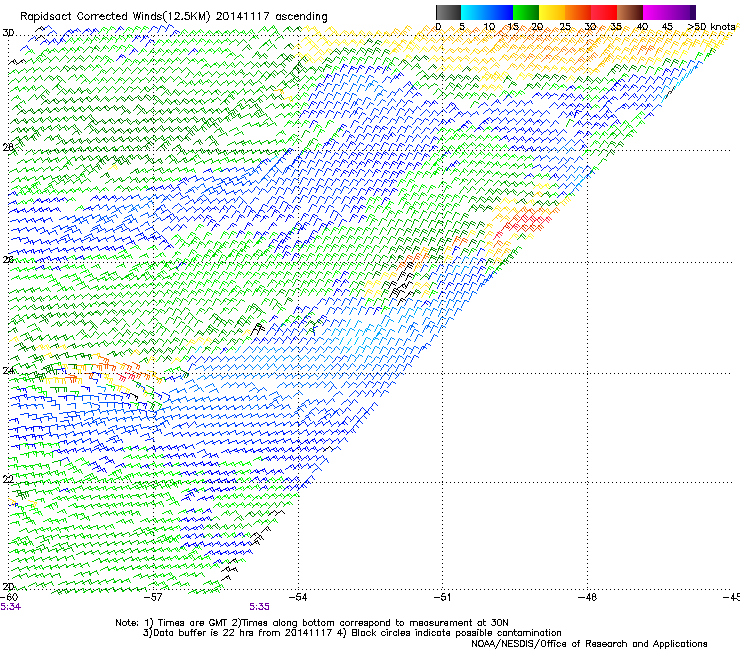Click the '4) Black circles indicate possible contamination' note

pyautogui.click(x=449, y=633)
